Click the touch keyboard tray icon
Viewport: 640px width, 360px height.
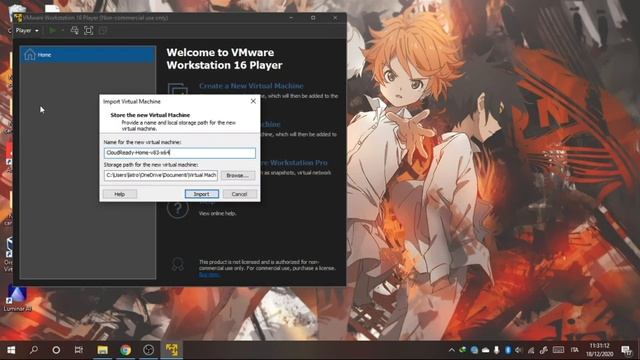click(x=558, y=350)
